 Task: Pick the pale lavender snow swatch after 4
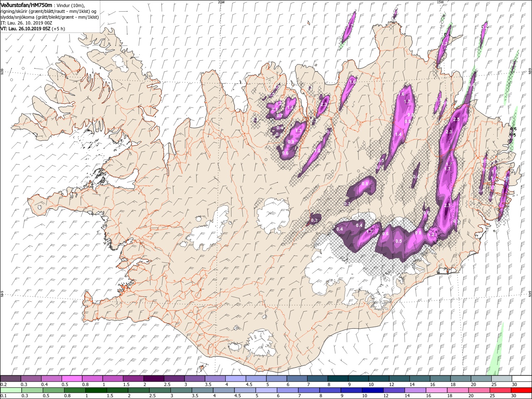click(236, 379)
